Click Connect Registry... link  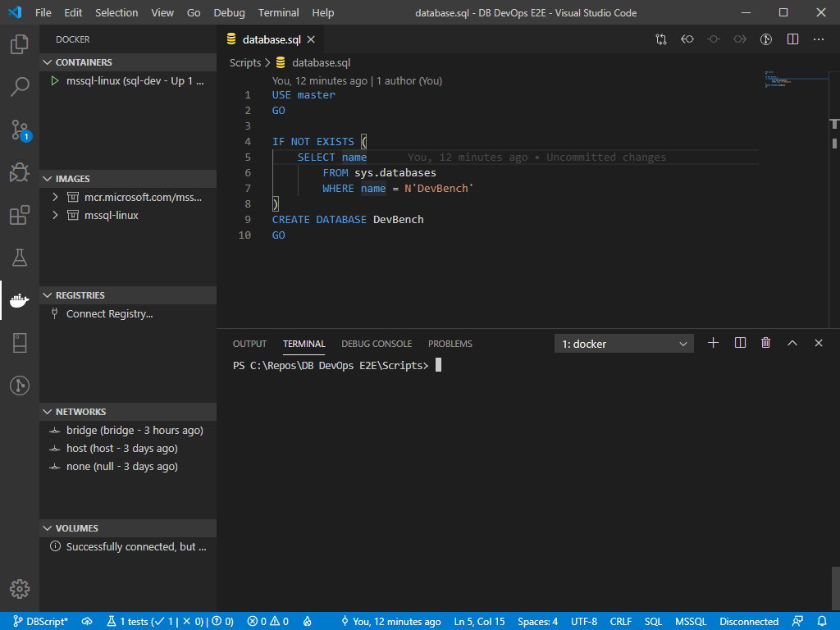tap(109, 314)
